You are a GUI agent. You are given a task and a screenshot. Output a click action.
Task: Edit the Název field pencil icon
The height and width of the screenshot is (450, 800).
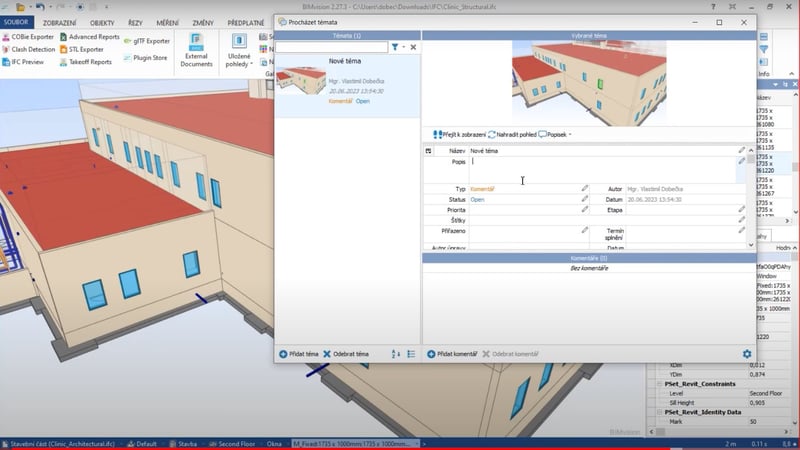742,151
